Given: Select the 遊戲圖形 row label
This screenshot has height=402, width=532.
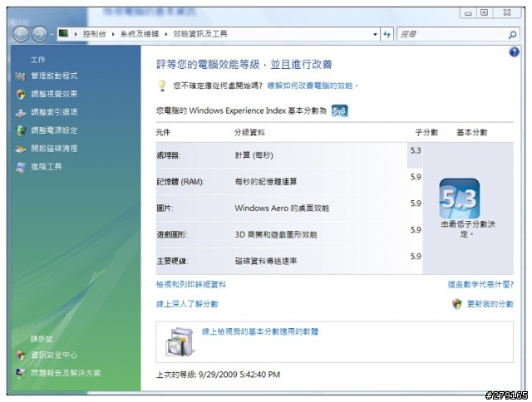Looking at the screenshot, I should (x=172, y=234).
